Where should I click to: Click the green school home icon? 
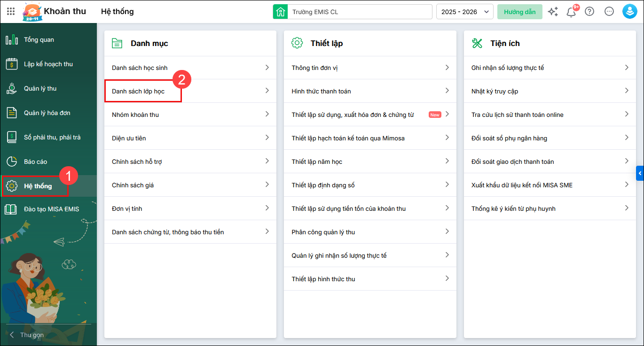[x=281, y=12]
